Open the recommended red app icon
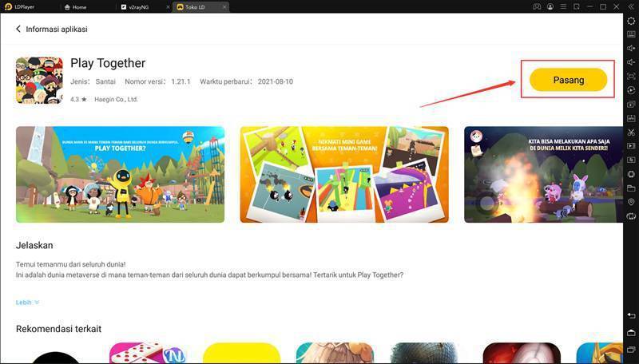Screen dimensions: 639x364 [x=522, y=353]
